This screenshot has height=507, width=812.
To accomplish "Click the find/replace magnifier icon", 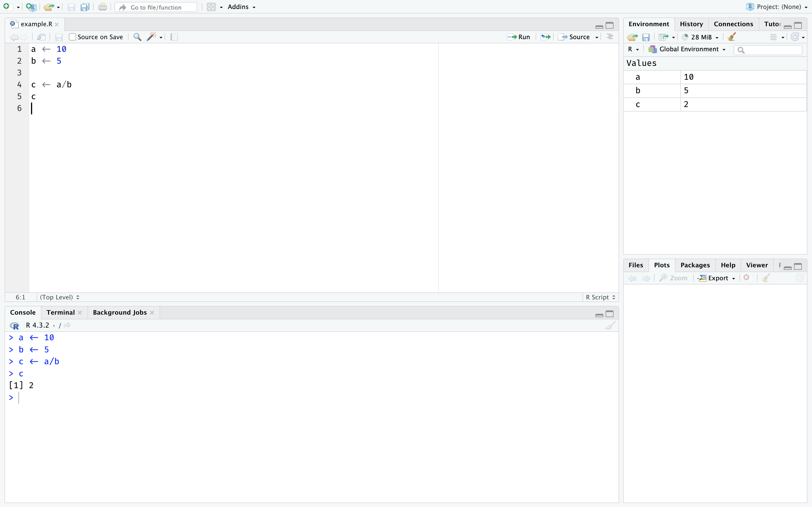I will 137,37.
